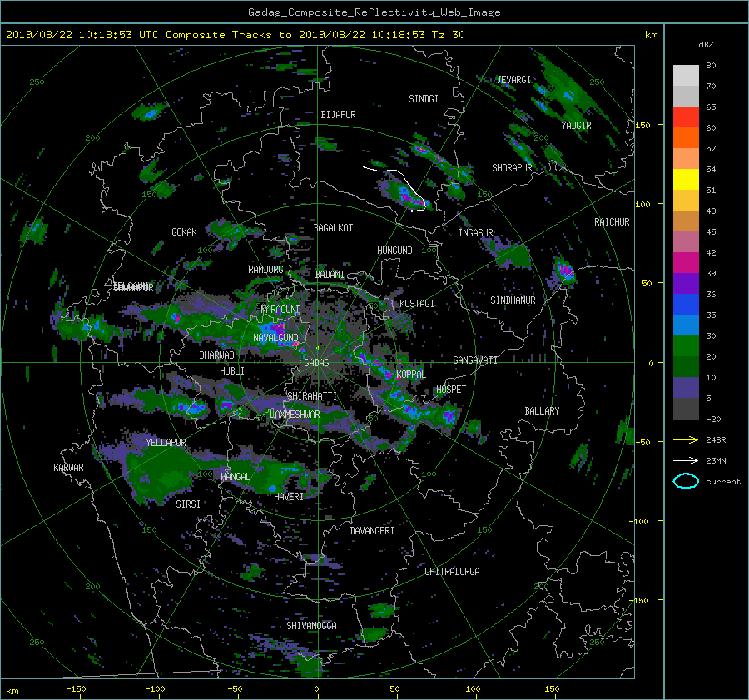
Task: Select the 30 dBZ green color swatch
Action: [686, 345]
